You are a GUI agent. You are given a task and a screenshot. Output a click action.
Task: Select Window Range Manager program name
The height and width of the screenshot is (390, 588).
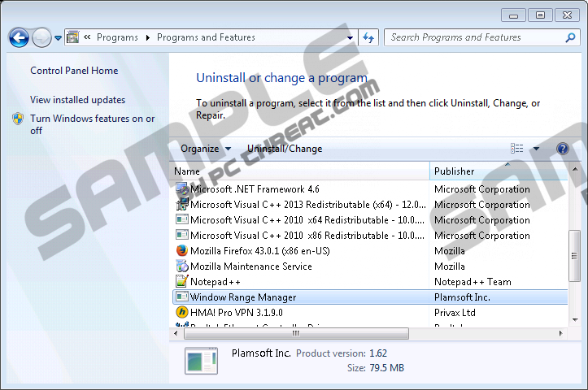(x=243, y=297)
